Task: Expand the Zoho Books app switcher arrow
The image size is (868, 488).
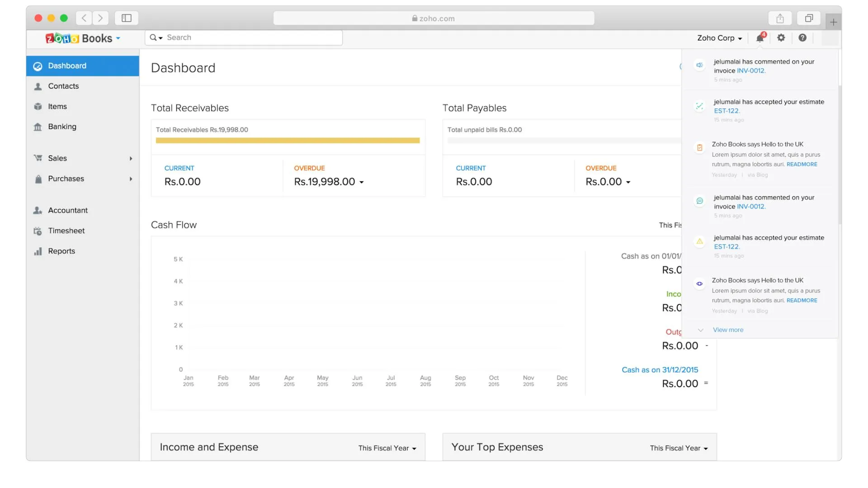Action: point(118,38)
